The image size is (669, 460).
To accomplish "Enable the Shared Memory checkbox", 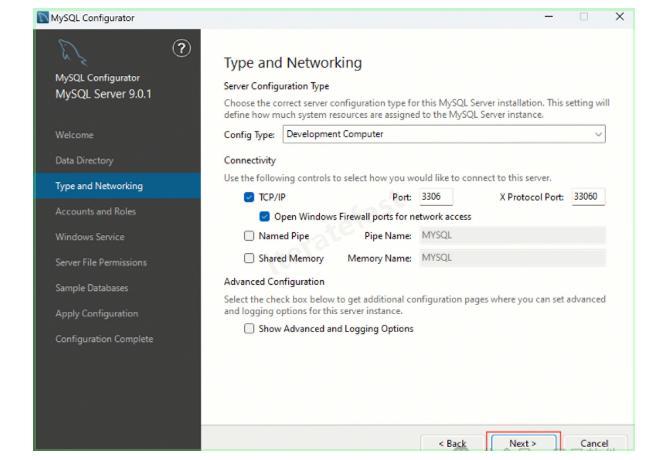I will (249, 258).
